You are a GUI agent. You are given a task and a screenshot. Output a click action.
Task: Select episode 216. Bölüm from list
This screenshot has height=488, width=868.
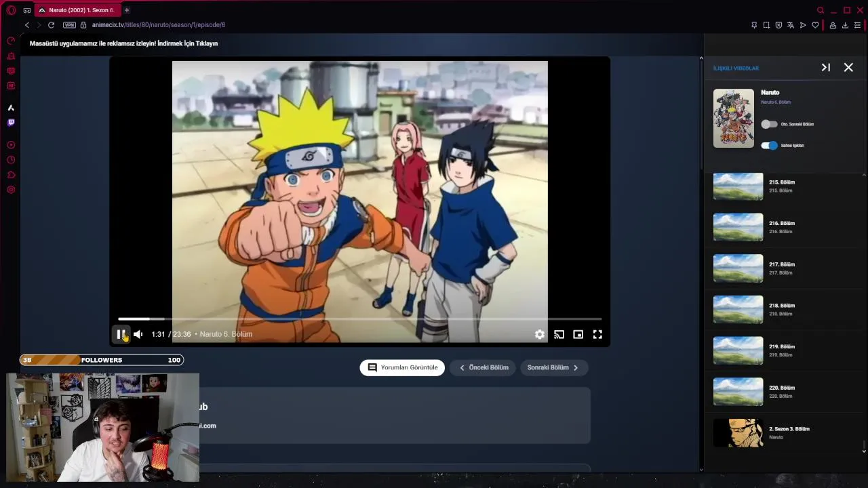[783, 227]
